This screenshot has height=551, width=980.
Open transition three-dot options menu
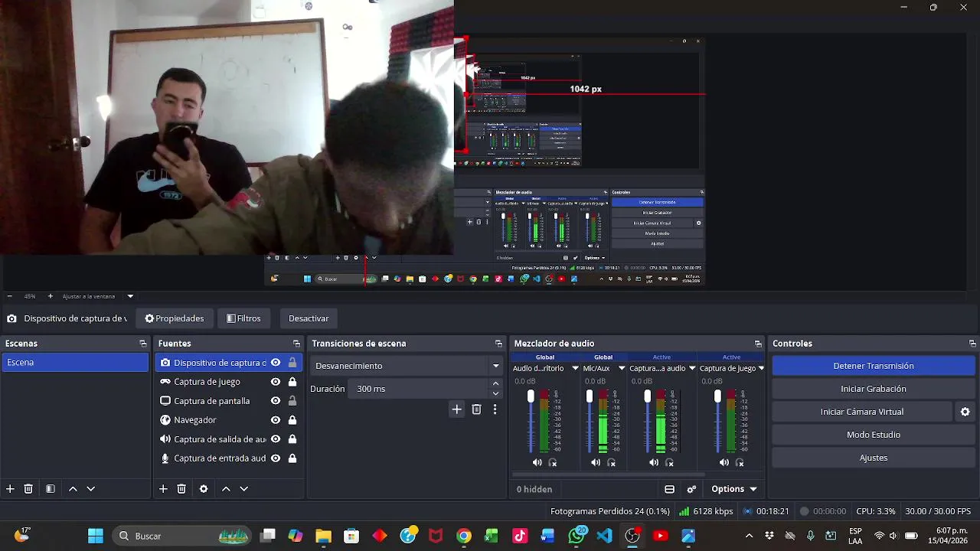point(495,409)
